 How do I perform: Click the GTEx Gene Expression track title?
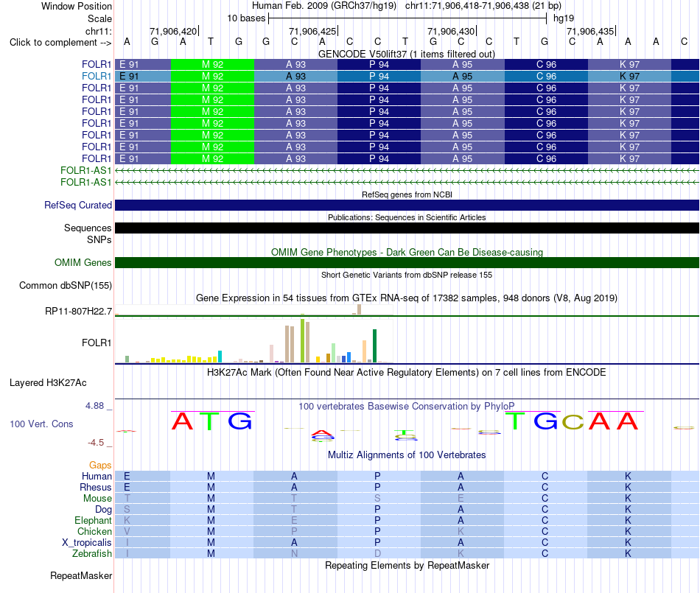(x=407, y=298)
